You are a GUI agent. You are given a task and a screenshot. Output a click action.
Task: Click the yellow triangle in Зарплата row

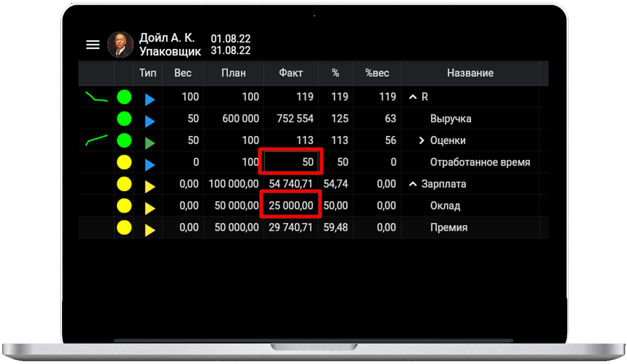coord(149,187)
